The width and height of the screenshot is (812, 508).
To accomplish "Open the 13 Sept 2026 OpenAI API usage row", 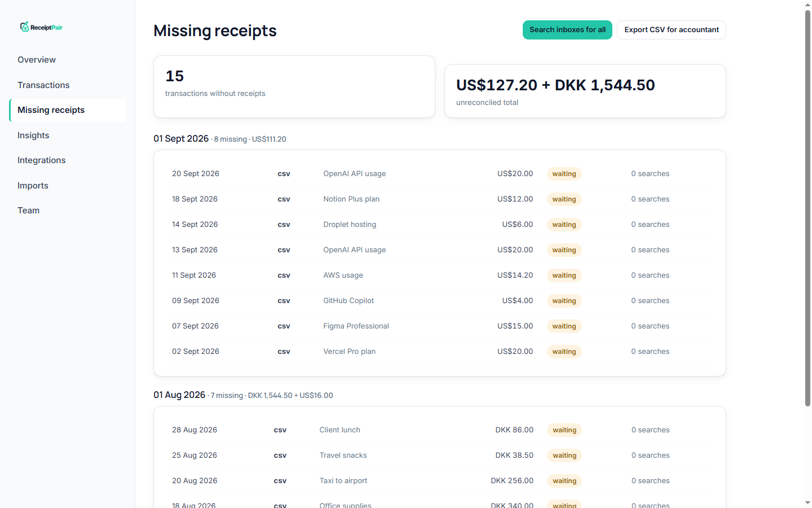I will (440, 250).
